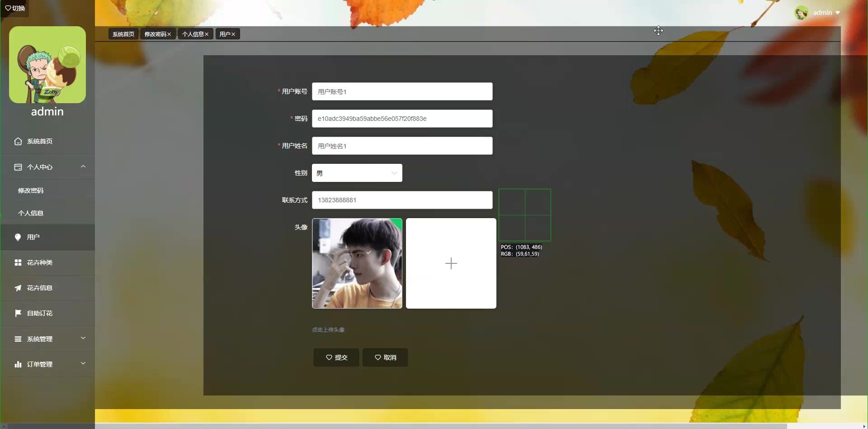Click the lightbulb icon next to 用户

(x=18, y=237)
